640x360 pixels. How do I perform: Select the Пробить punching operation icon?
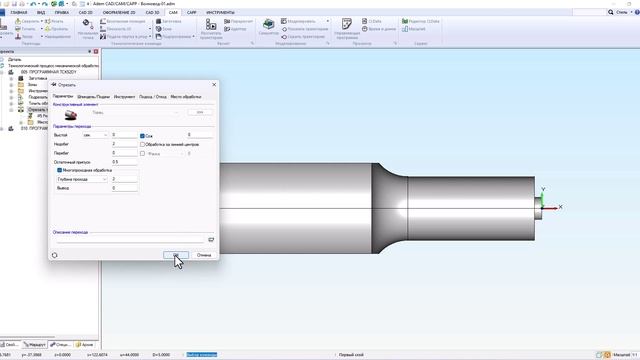coord(48,29)
